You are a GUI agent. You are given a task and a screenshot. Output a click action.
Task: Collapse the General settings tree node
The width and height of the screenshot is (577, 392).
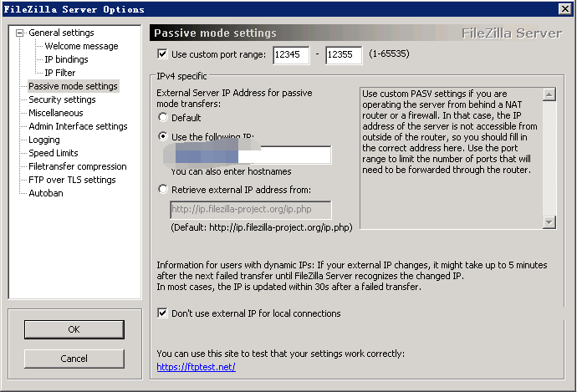pyautogui.click(x=19, y=33)
